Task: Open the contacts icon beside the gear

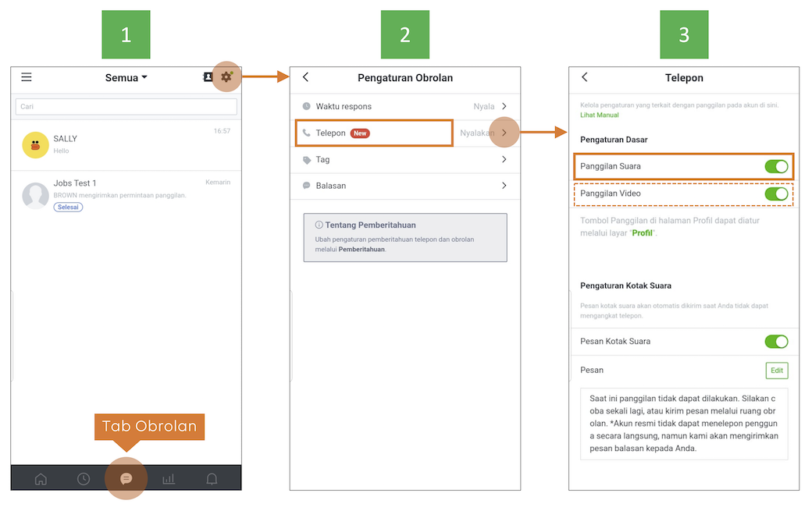Action: pos(208,77)
